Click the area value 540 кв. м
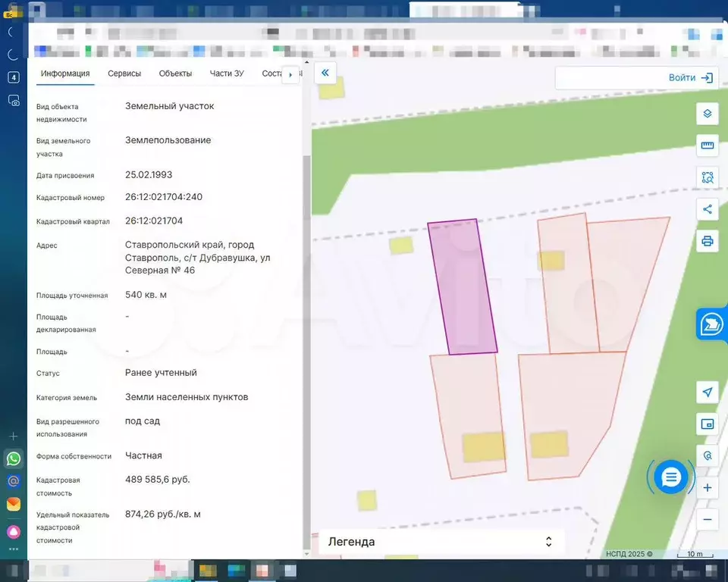The height and width of the screenshot is (582, 728). 146,295
